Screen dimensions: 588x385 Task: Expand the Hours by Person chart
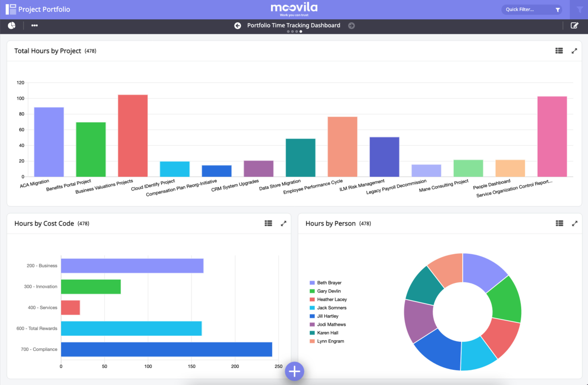click(x=574, y=223)
